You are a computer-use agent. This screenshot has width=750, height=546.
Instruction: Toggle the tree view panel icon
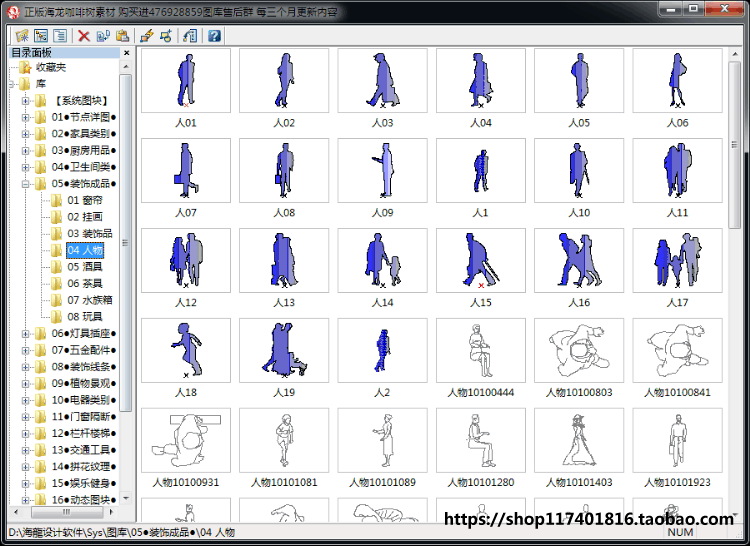pyautogui.click(x=41, y=36)
